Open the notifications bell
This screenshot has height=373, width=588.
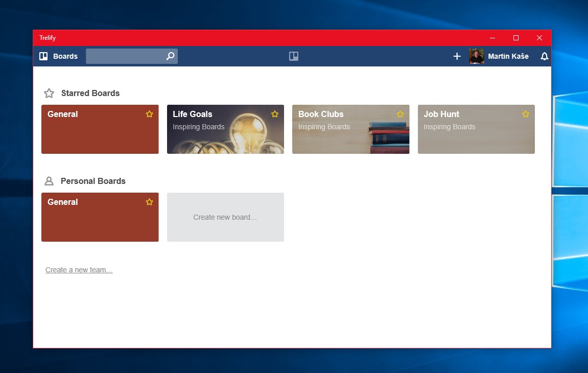click(544, 56)
